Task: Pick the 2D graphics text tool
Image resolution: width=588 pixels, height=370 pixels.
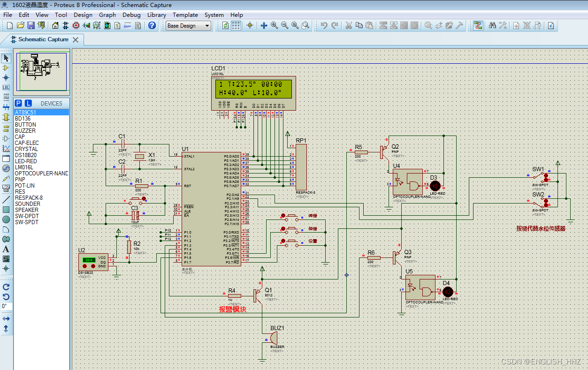Action: (6, 249)
